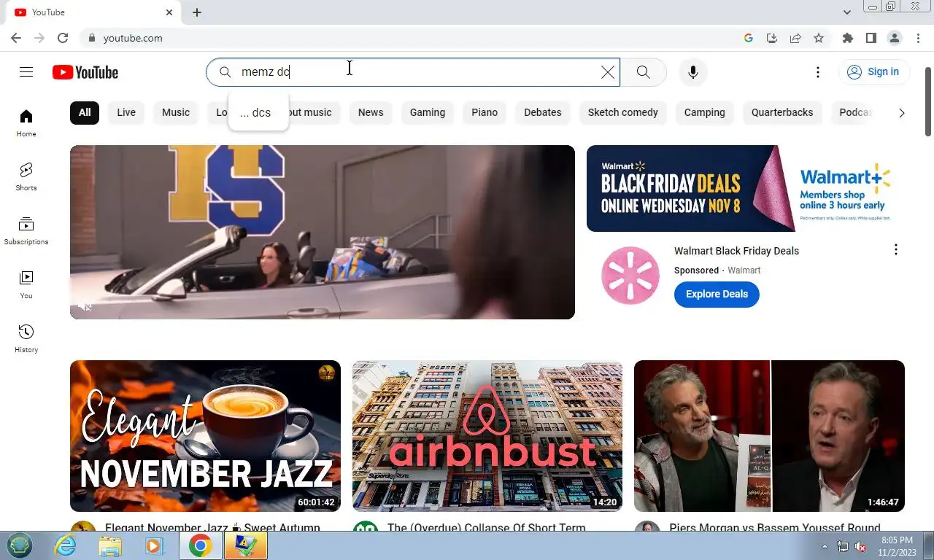Select the Sketch comedy filter chip
This screenshot has width=934, height=560.
[x=623, y=112]
